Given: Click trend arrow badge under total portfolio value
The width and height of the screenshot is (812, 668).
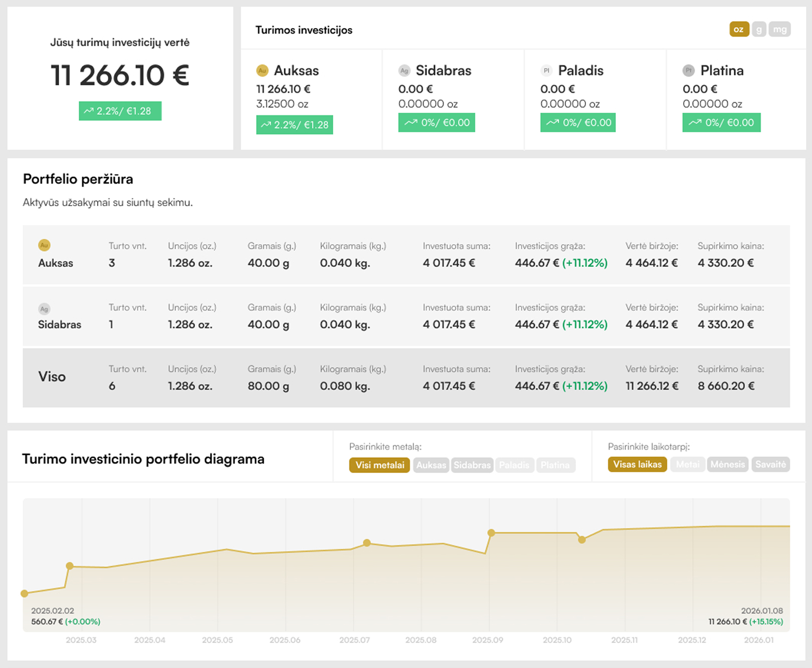Looking at the screenshot, I should pyautogui.click(x=120, y=111).
